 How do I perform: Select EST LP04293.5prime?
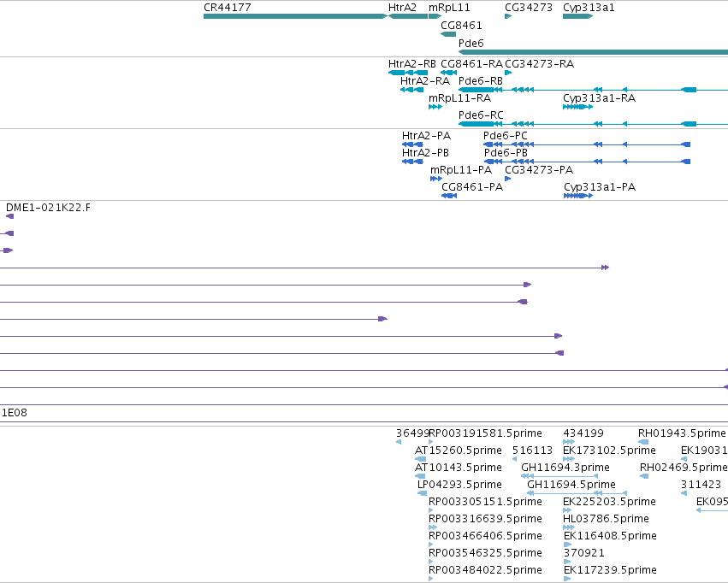click(459, 485)
